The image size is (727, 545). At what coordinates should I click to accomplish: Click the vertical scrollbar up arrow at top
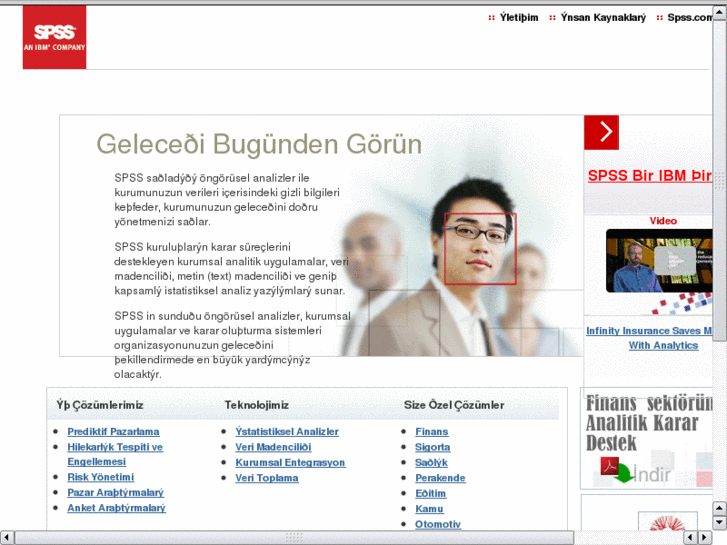tap(720, 13)
